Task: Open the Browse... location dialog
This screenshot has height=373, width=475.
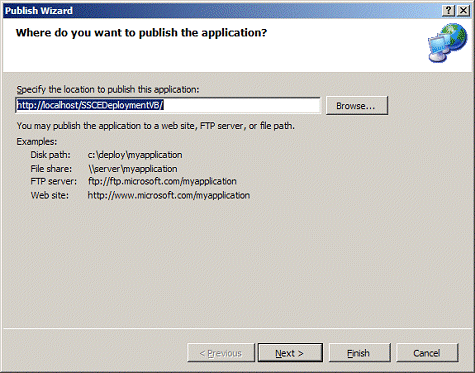Action: tap(357, 106)
